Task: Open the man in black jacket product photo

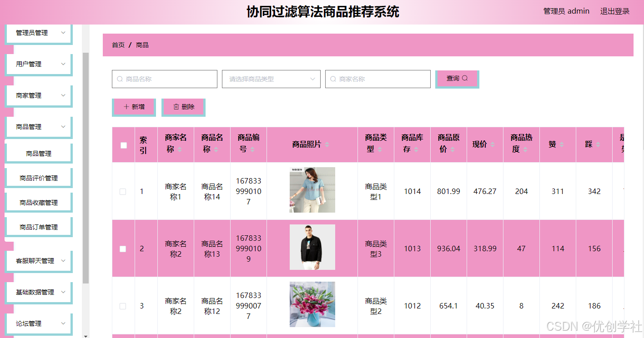Action: click(x=312, y=247)
